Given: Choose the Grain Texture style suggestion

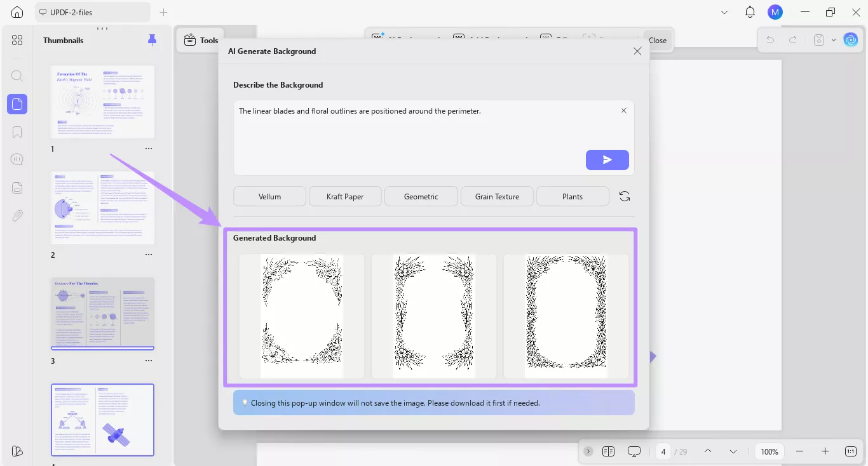Looking at the screenshot, I should point(497,196).
